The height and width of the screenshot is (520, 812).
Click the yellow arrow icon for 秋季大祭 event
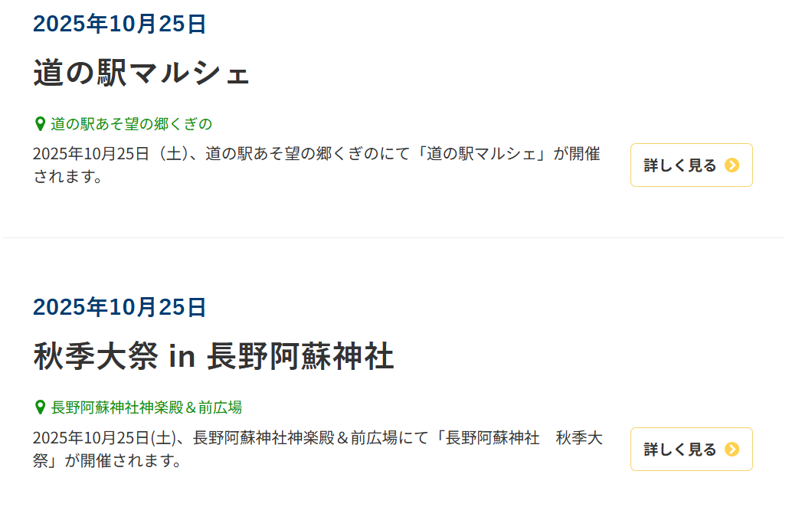click(732, 449)
